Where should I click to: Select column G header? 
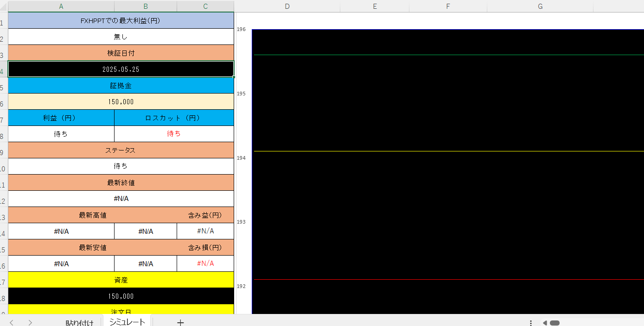pyautogui.click(x=540, y=6)
